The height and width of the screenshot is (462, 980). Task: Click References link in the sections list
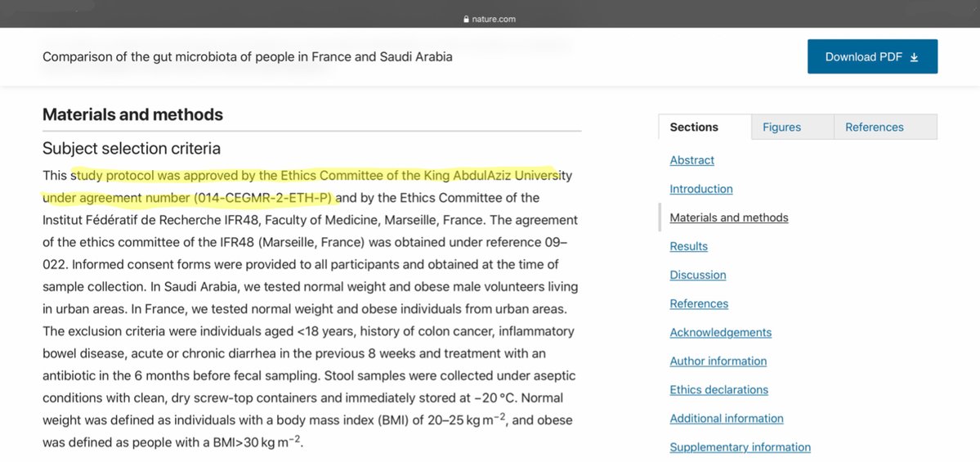pyautogui.click(x=699, y=303)
